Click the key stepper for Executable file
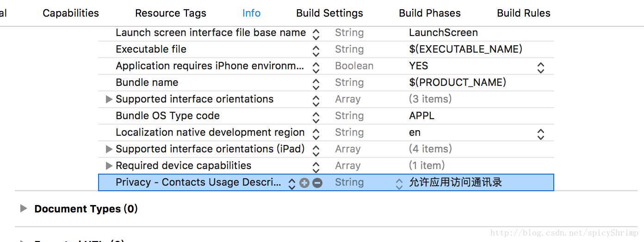 click(316, 50)
